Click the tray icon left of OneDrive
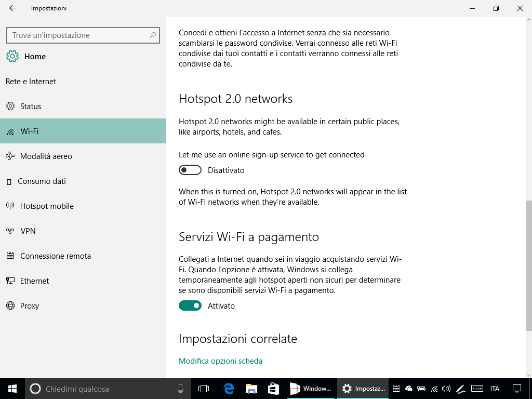Viewport: 532px width, 399px height. click(396, 389)
